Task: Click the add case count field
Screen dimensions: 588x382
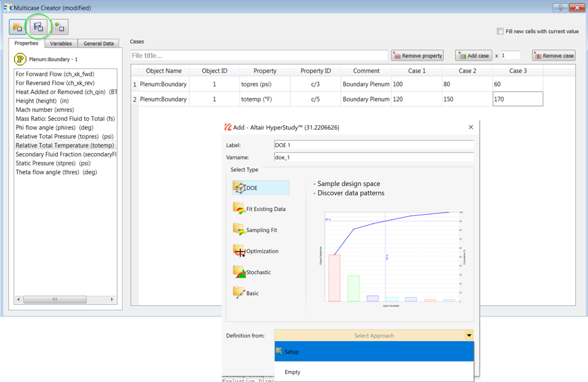Action: click(510, 56)
